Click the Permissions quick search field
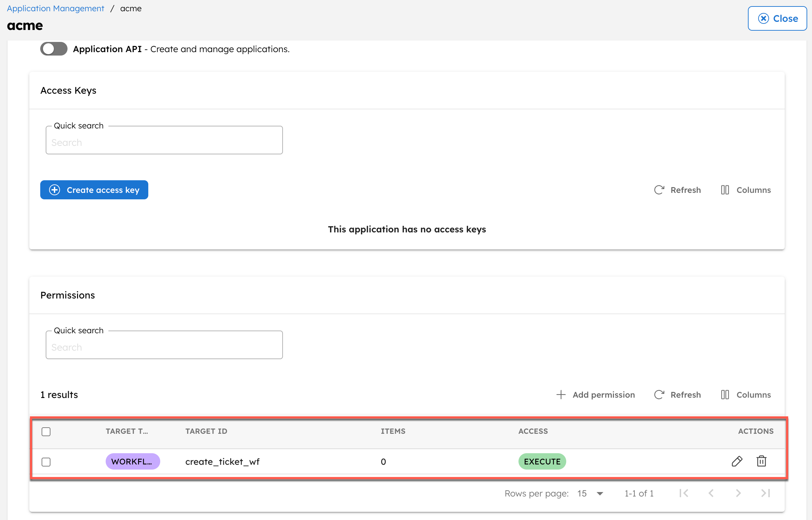Image resolution: width=812 pixels, height=520 pixels. coord(164,347)
